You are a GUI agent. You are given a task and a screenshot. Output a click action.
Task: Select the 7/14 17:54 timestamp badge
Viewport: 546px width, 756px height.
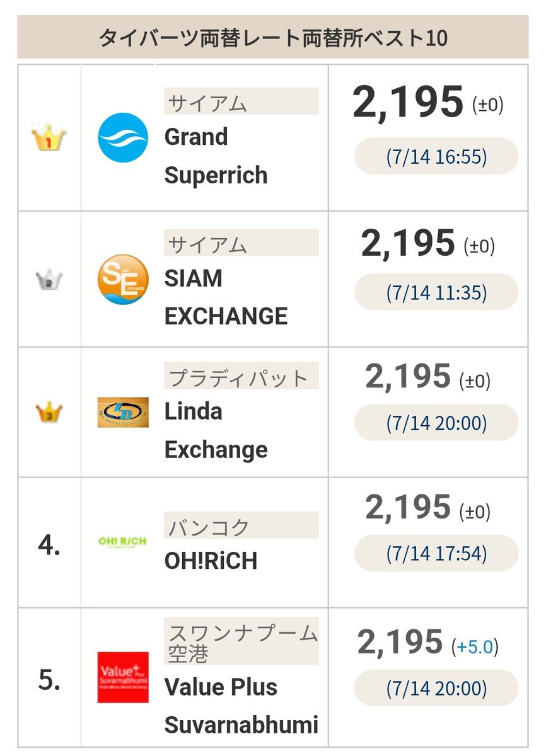click(x=436, y=553)
